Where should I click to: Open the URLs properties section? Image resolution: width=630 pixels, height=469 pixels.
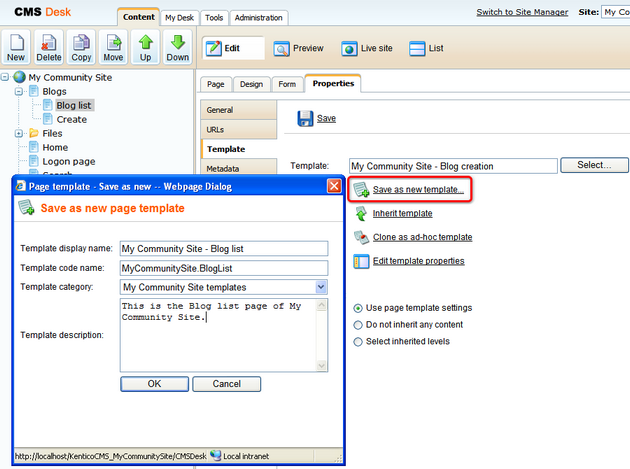pos(239,129)
